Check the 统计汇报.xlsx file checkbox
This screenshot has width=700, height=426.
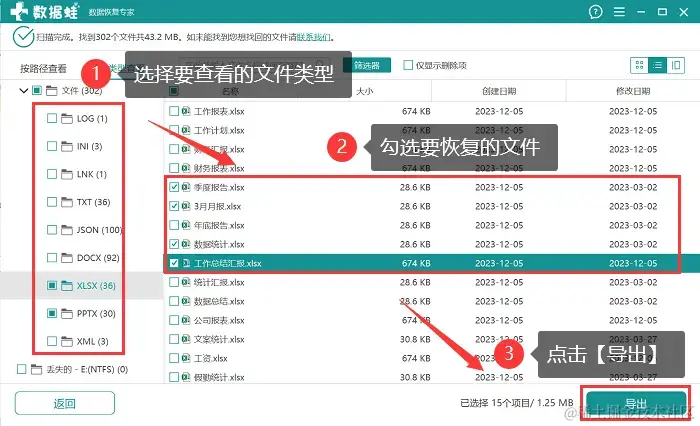pos(174,282)
